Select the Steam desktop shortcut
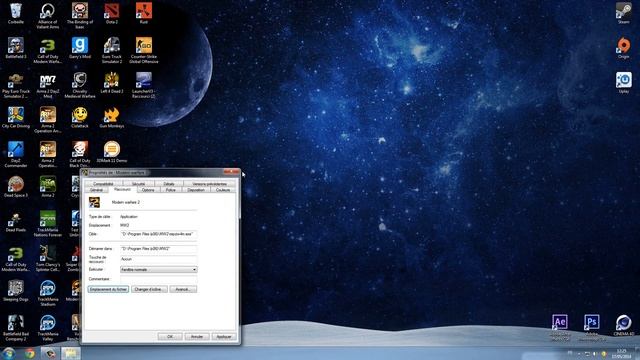The height and width of the screenshot is (360, 640). [x=623, y=13]
